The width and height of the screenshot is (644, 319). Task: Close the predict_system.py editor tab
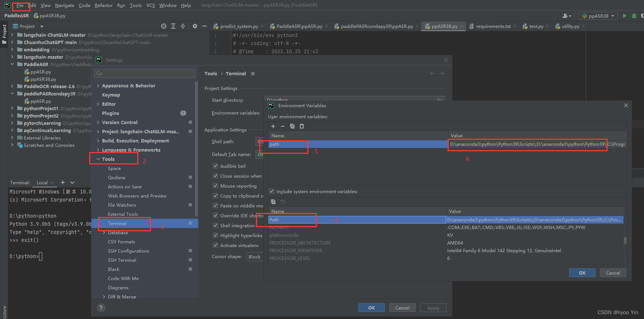[262, 26]
